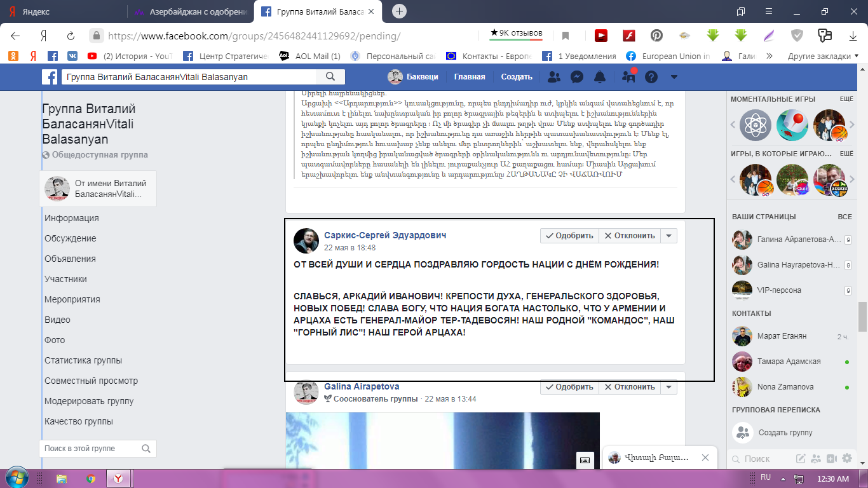The image size is (868, 488).
Task: Expand options arrow next to Саркис-Сергей's Отклонить button
Action: point(668,236)
